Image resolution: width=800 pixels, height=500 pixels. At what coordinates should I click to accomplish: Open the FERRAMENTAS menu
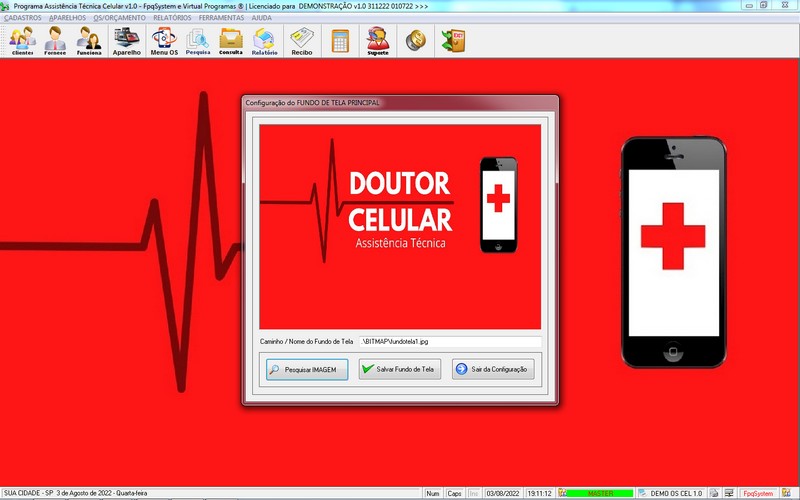point(221,18)
